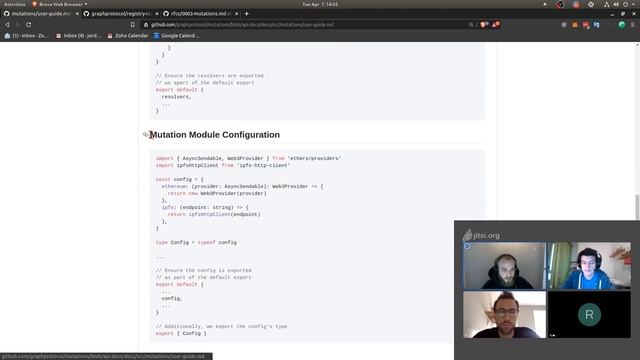Open the Inbox Zoho bookmark
The height and width of the screenshot is (360, 640).
click(27, 36)
